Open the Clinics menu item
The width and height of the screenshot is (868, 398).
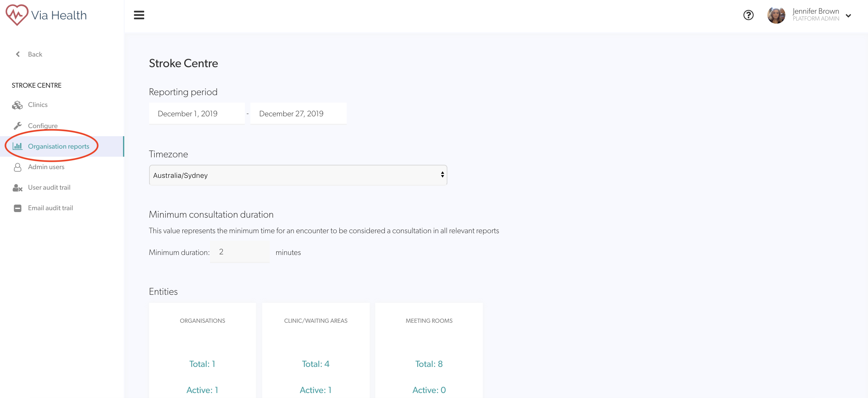point(38,104)
